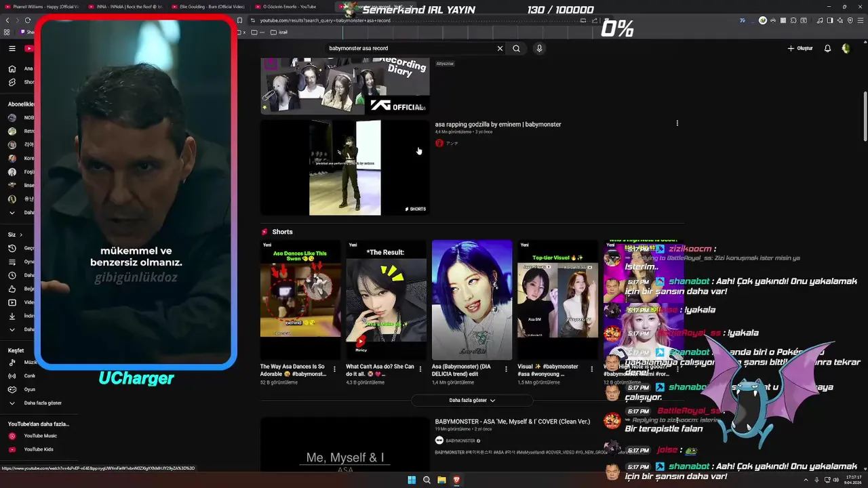
Task: Expand subscriptions list chevron in sidebar
Action: 12,212
